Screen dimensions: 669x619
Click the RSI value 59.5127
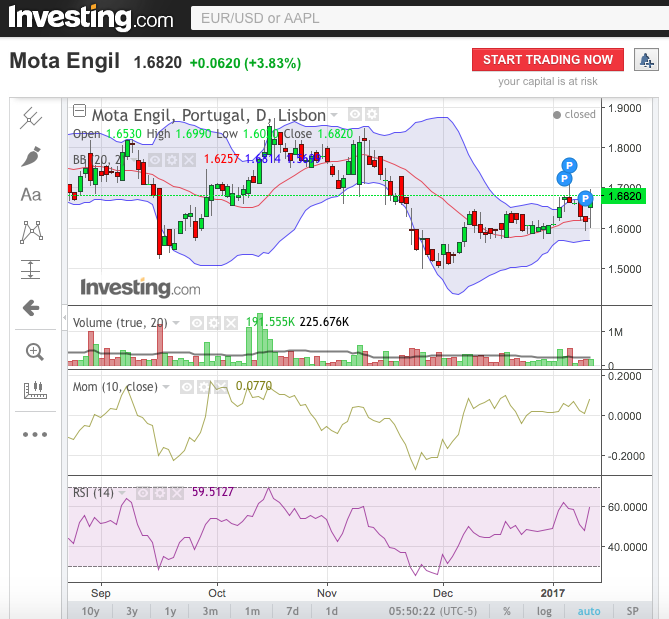213,492
